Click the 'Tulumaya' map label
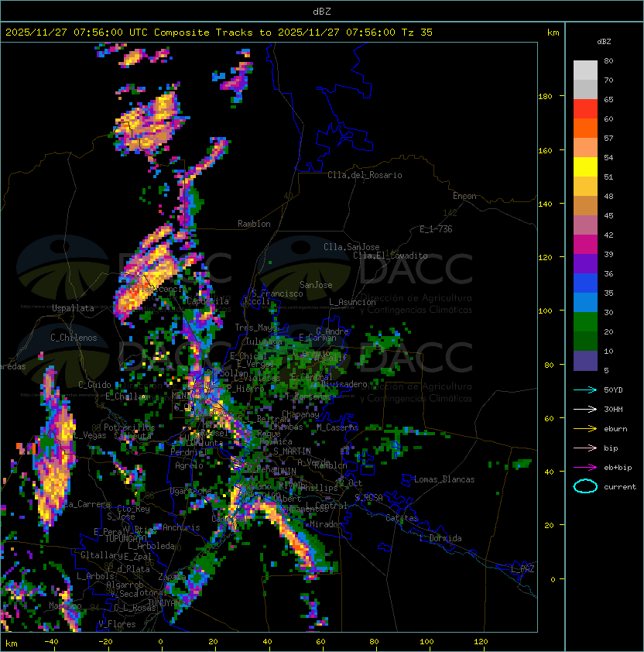644x652 pixels. click(x=264, y=341)
